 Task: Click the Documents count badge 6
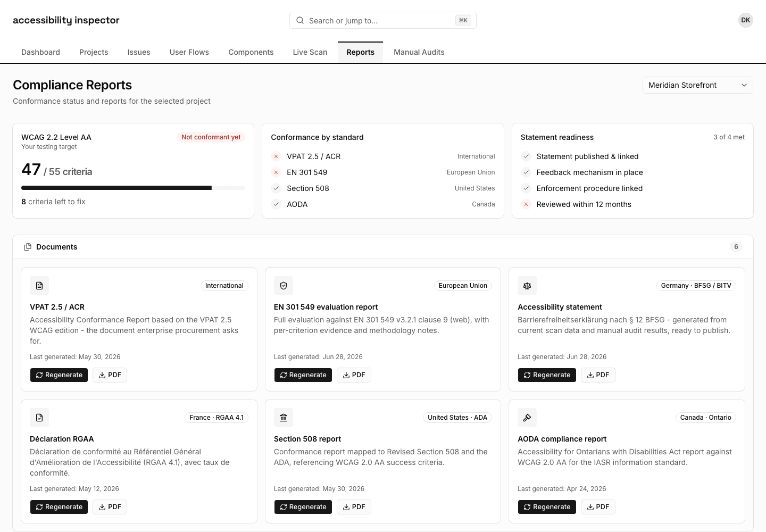[736, 247]
